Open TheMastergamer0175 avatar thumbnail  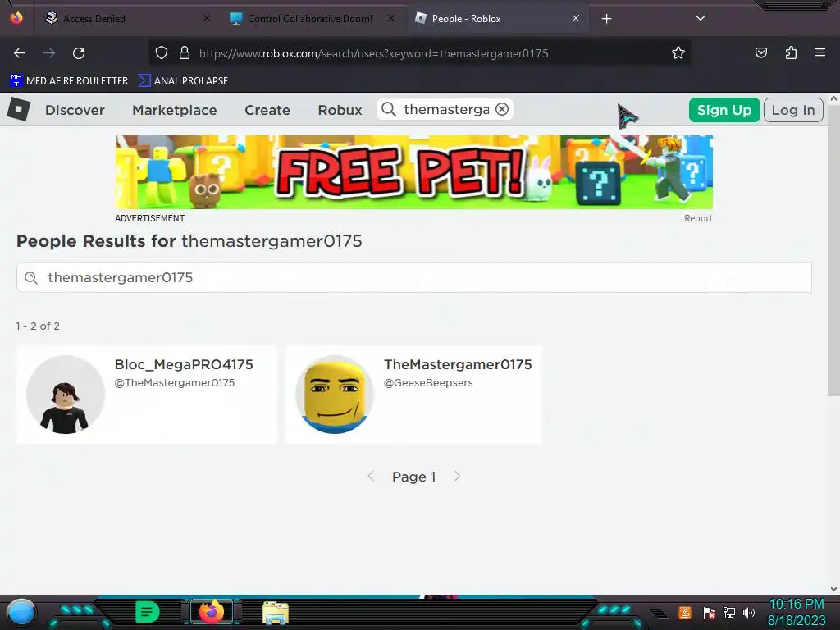(x=335, y=395)
